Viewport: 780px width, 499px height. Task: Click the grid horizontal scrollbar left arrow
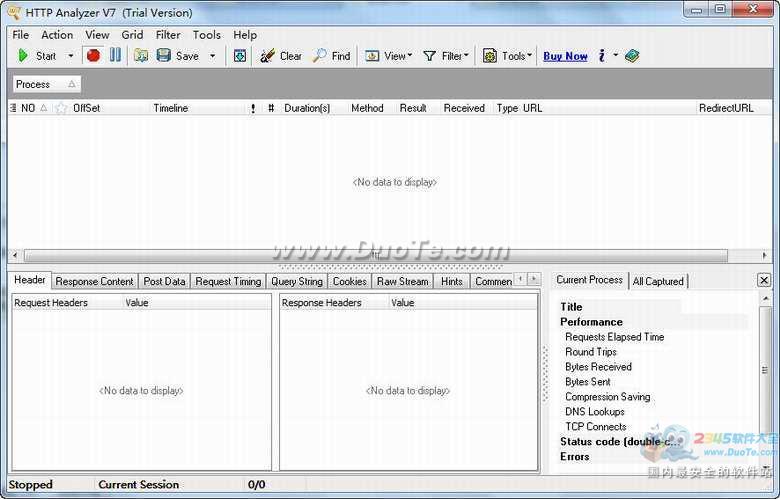coord(15,256)
